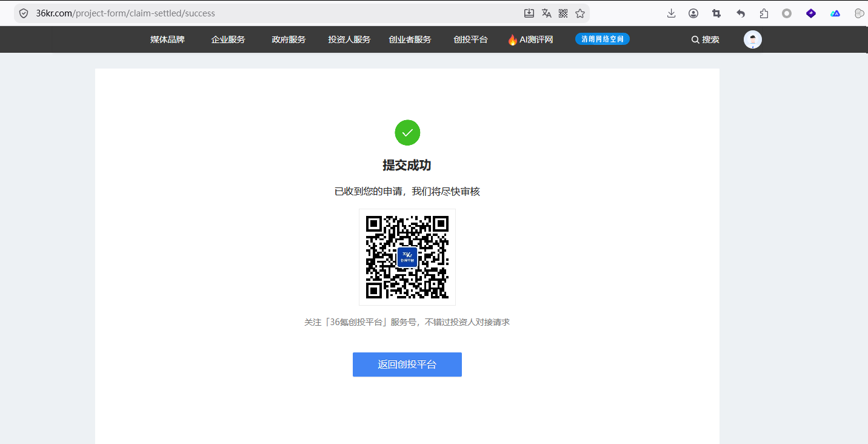The height and width of the screenshot is (444, 868).
Task: Open the extensions puzzle icon
Action: click(764, 13)
